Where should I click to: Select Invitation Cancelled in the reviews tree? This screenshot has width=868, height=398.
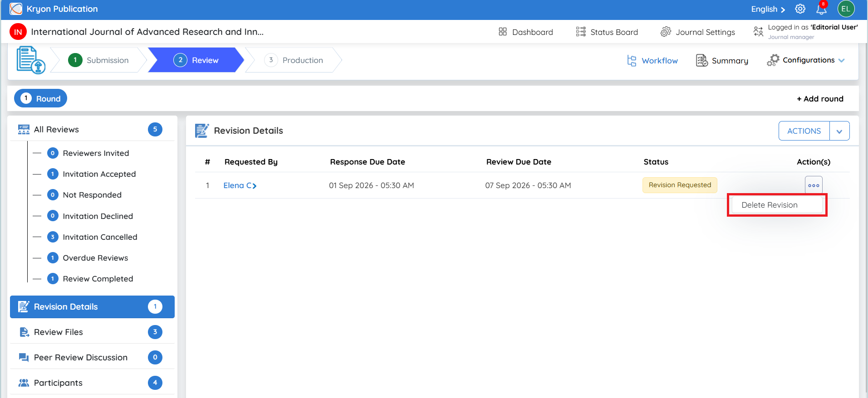100,237
